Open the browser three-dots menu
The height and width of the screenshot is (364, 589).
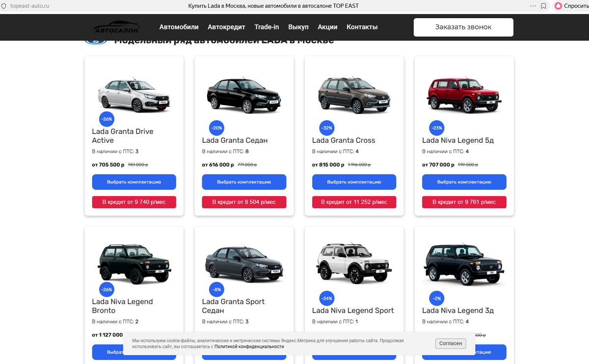533,6
